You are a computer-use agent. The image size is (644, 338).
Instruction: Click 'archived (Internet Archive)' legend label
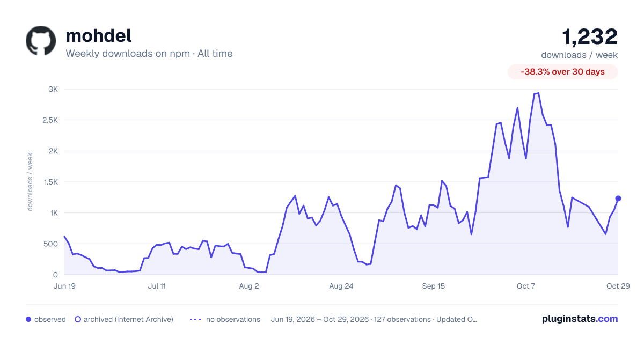click(128, 319)
